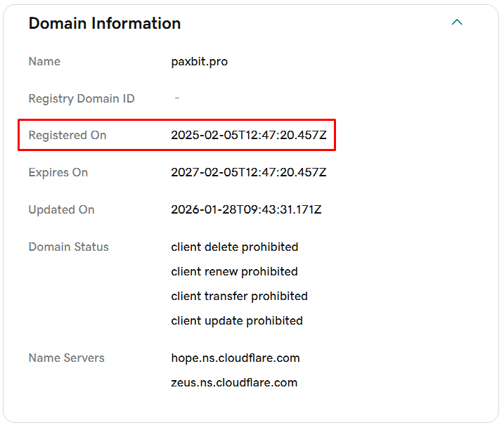Click the client renew prohibited status
This screenshot has height=430, width=504.
[x=235, y=272]
